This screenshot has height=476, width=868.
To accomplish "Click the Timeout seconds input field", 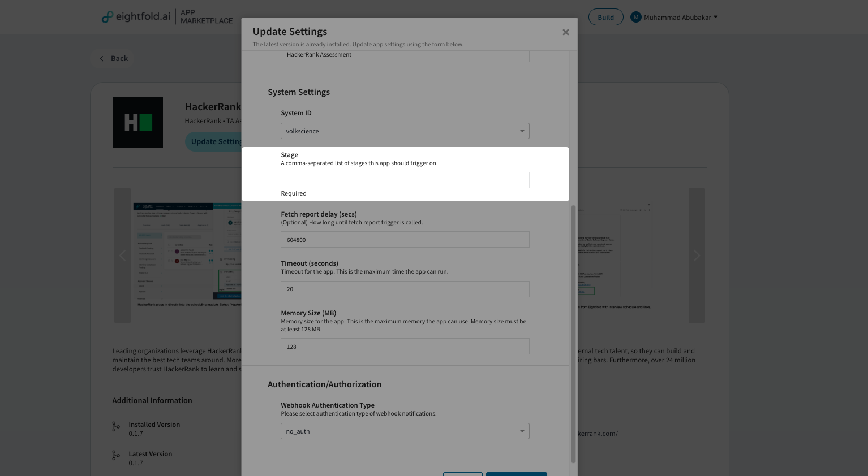I will tap(405, 289).
